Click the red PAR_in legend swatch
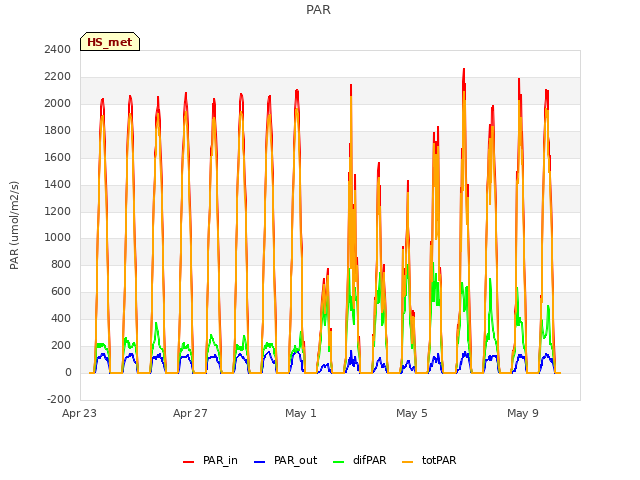The height and width of the screenshot is (480, 640). coord(188,462)
